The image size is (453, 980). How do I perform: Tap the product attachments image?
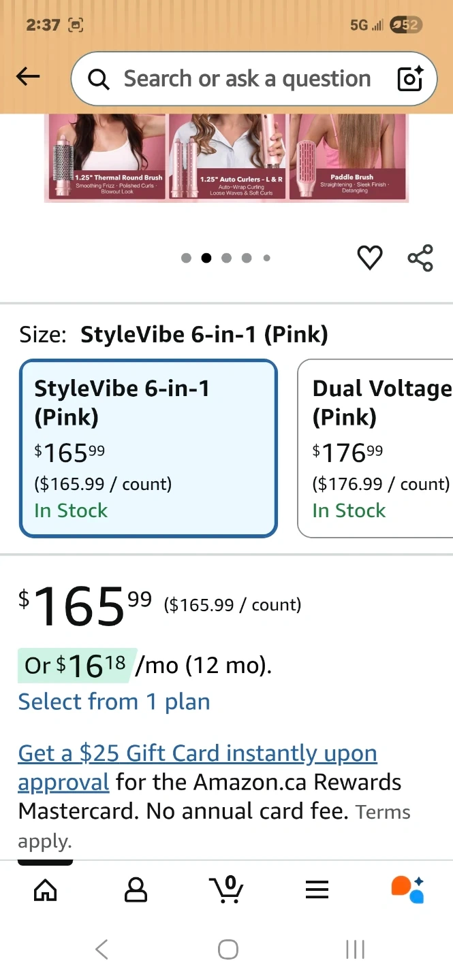[226, 158]
